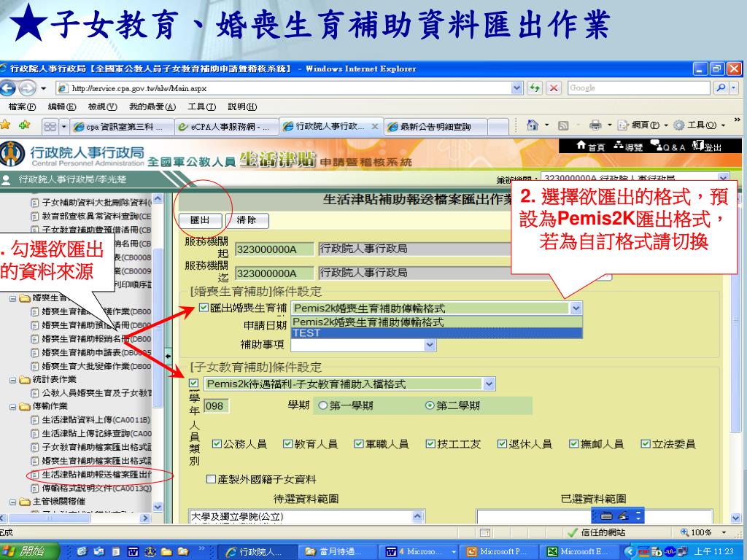Open 導覽 site map link

(628, 147)
